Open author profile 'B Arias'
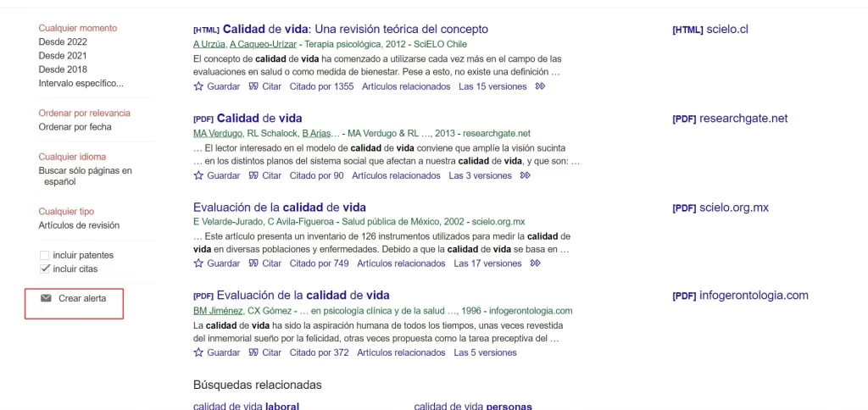The image size is (868, 410). (315, 133)
